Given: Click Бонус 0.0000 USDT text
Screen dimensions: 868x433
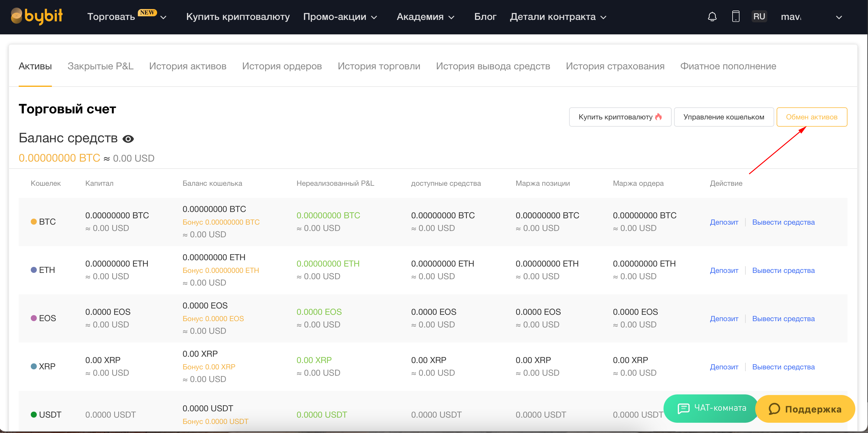Looking at the screenshot, I should pyautogui.click(x=215, y=421).
